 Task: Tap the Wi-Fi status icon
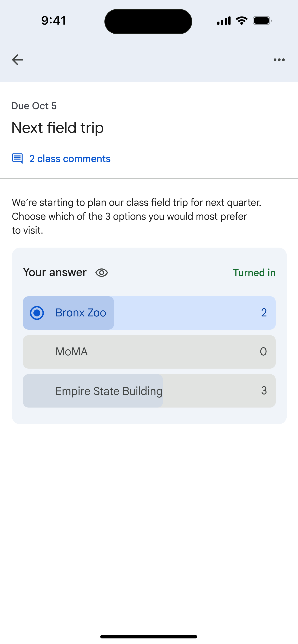click(242, 20)
